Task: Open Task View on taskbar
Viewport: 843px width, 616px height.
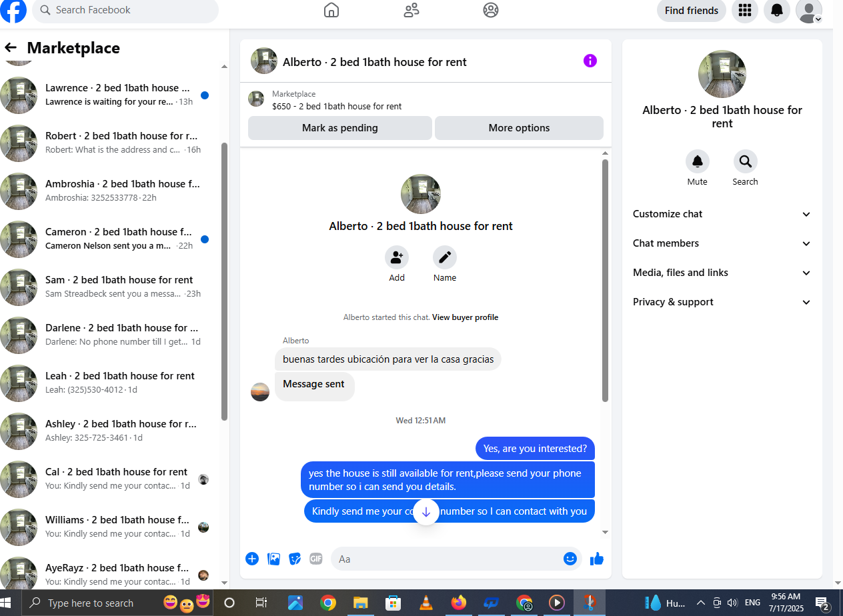Action: 261,603
